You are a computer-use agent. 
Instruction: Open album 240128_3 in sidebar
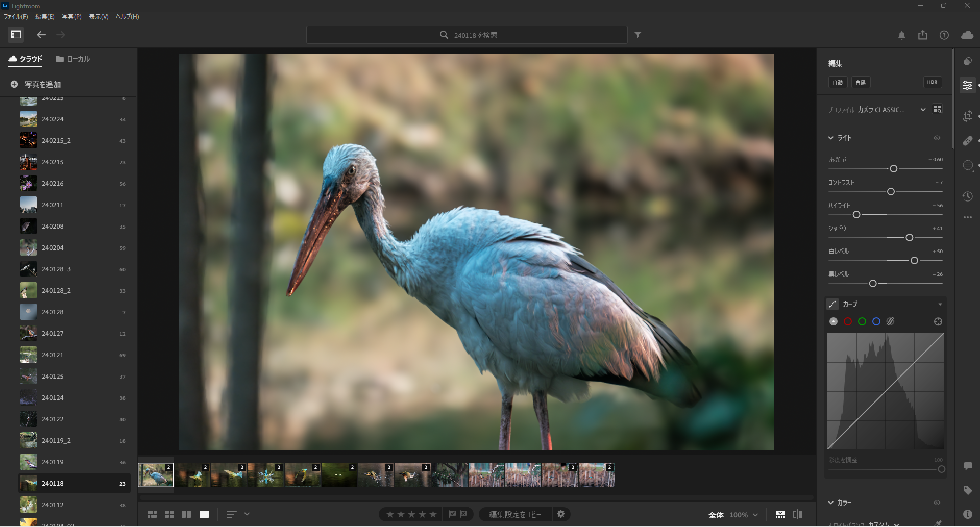point(75,269)
